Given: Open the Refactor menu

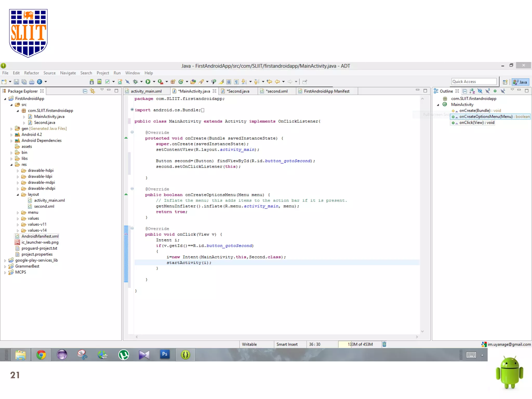Looking at the screenshot, I should [31, 73].
